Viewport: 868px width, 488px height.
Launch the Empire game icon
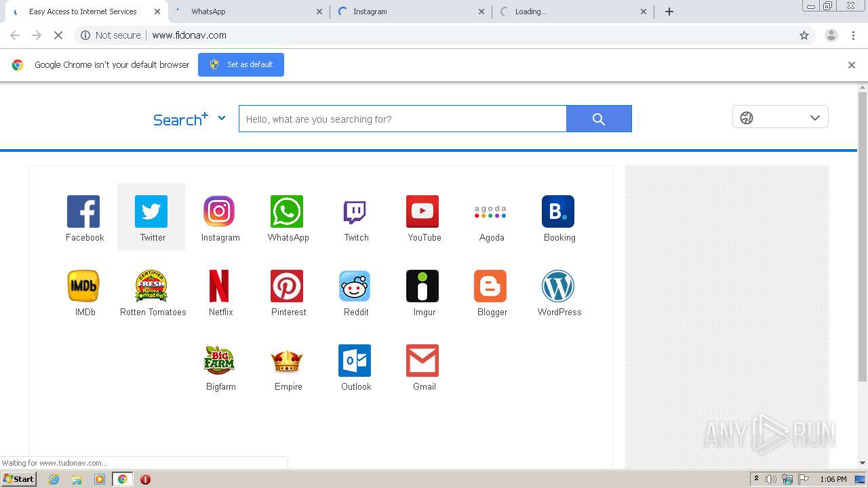tap(287, 361)
